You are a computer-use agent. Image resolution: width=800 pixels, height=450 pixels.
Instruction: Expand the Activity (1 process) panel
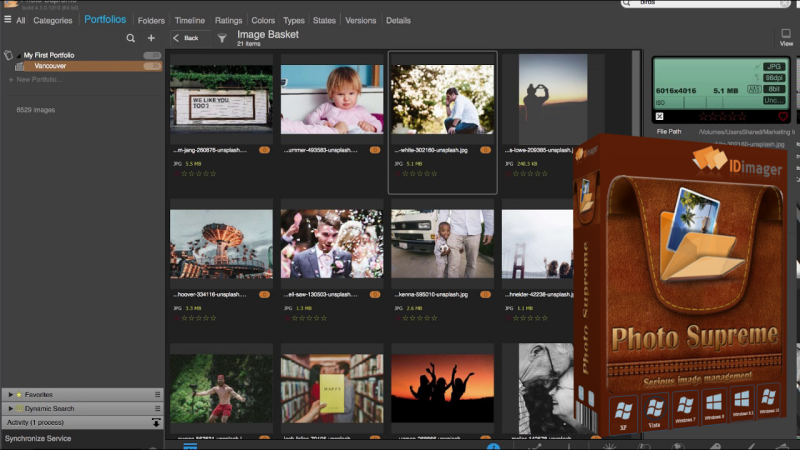tap(82, 422)
